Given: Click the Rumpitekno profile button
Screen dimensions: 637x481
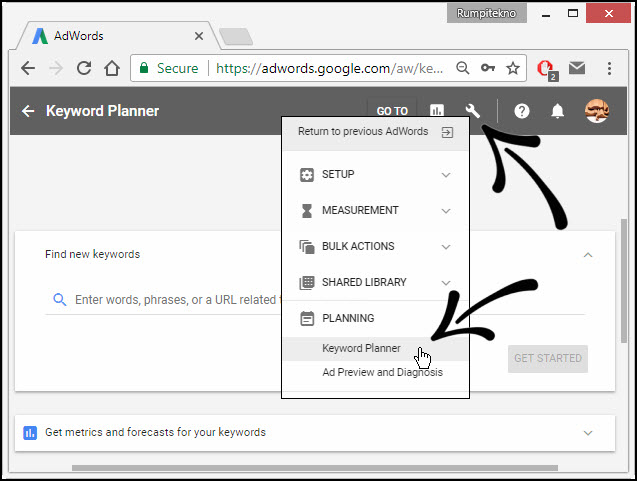Looking at the screenshot, I should [x=486, y=13].
